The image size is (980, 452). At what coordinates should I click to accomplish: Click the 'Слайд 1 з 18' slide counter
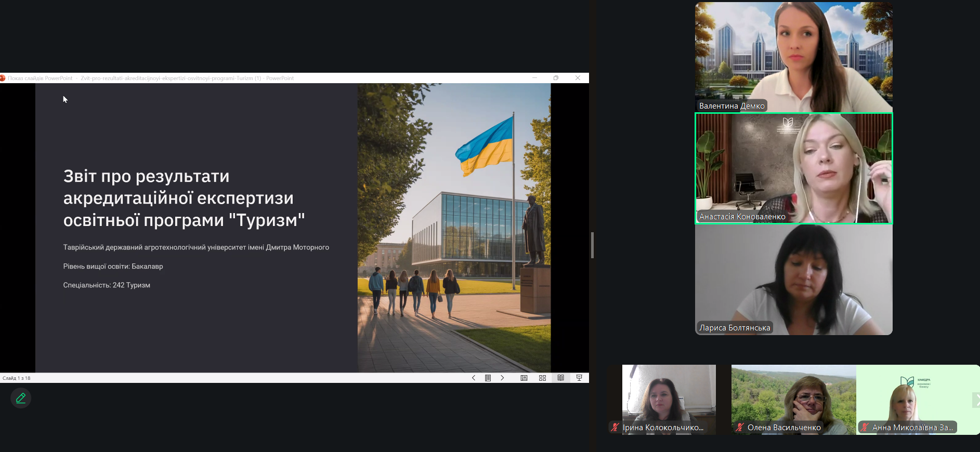17,378
